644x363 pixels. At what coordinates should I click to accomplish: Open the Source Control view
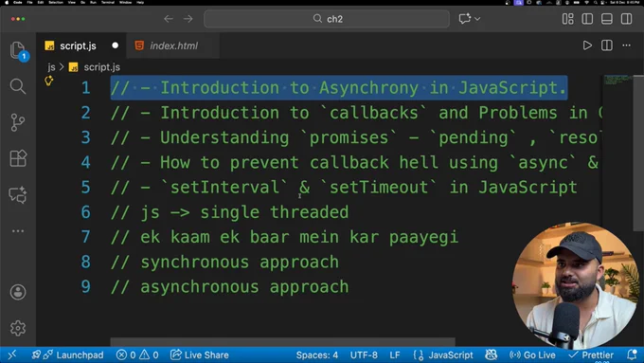tap(18, 122)
